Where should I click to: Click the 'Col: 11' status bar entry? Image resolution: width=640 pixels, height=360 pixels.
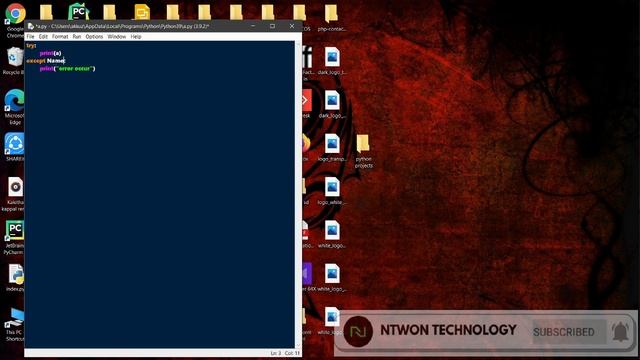pos(292,353)
